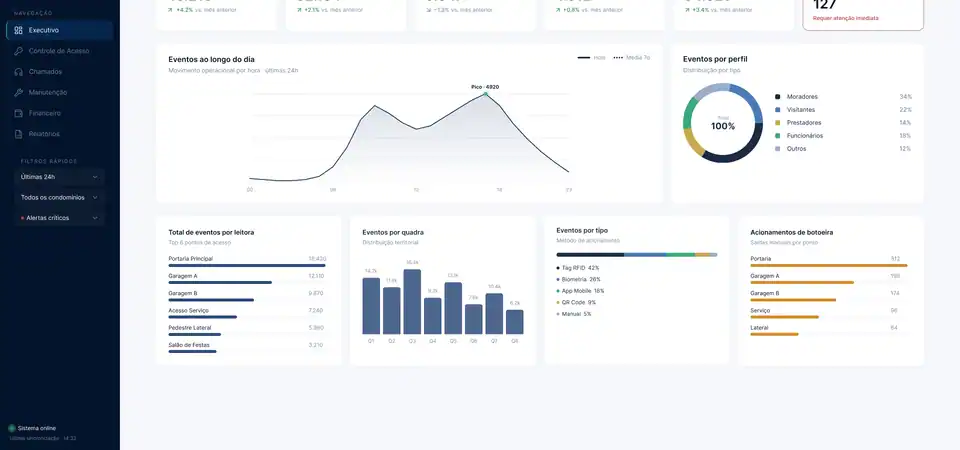Image resolution: width=960 pixels, height=450 pixels.
Task: Expand the Alertas críticos filter
Action: [59, 218]
